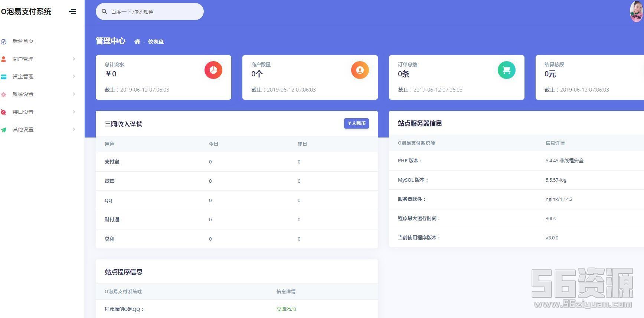This screenshot has width=644, height=318.
Task: Click the compass icon beside 后台首页
Action: tap(4, 42)
